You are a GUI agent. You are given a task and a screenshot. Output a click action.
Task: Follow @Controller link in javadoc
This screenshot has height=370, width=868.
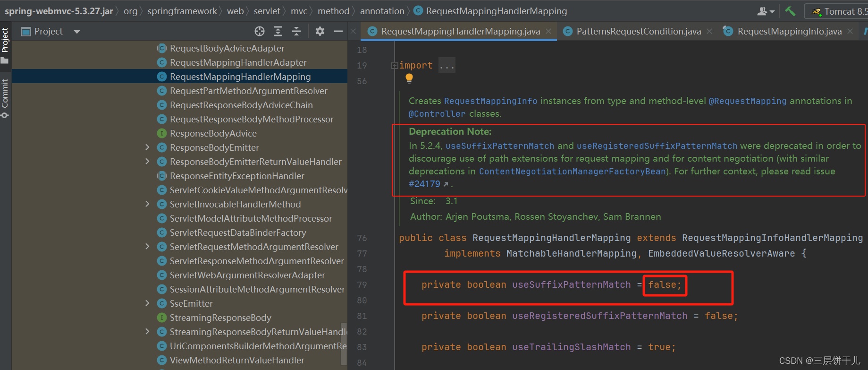point(437,113)
